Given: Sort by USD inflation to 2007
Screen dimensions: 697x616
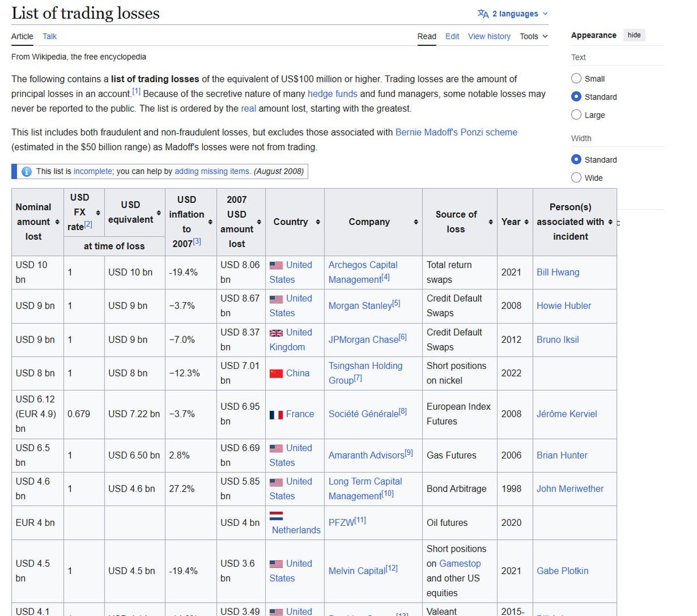Looking at the screenshot, I should point(210,222).
